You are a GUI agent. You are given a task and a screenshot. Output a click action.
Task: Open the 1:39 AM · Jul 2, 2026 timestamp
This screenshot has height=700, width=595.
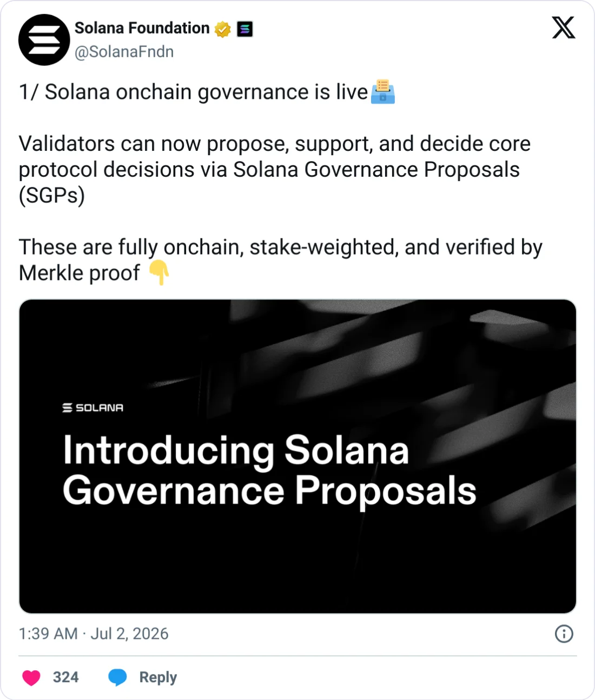pyautogui.click(x=94, y=634)
